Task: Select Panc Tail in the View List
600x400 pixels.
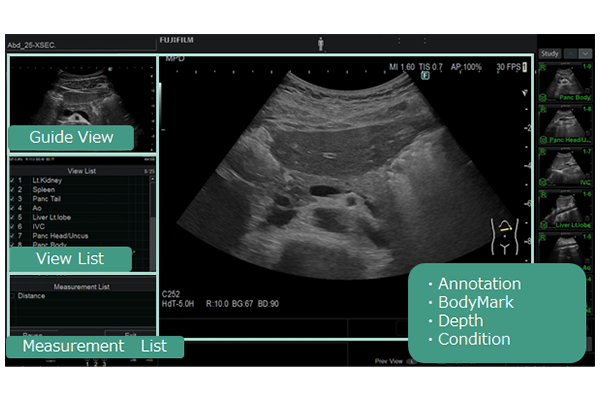Action: [46, 199]
